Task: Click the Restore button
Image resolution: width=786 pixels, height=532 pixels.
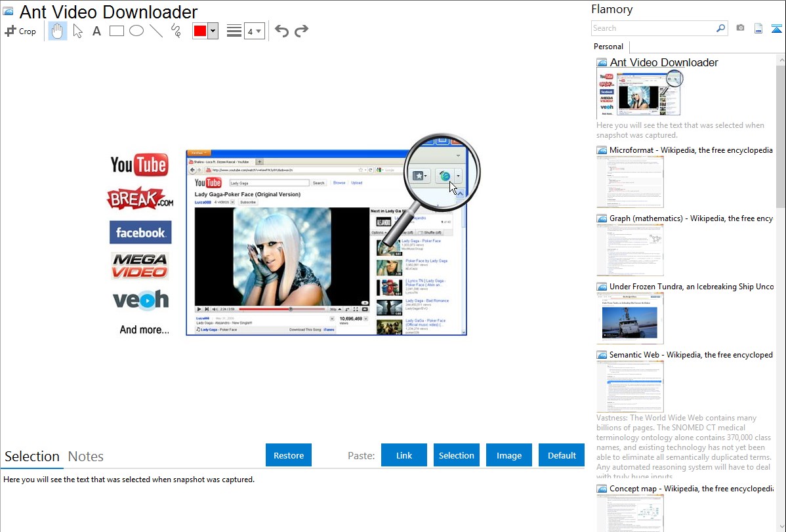Action: [289, 455]
